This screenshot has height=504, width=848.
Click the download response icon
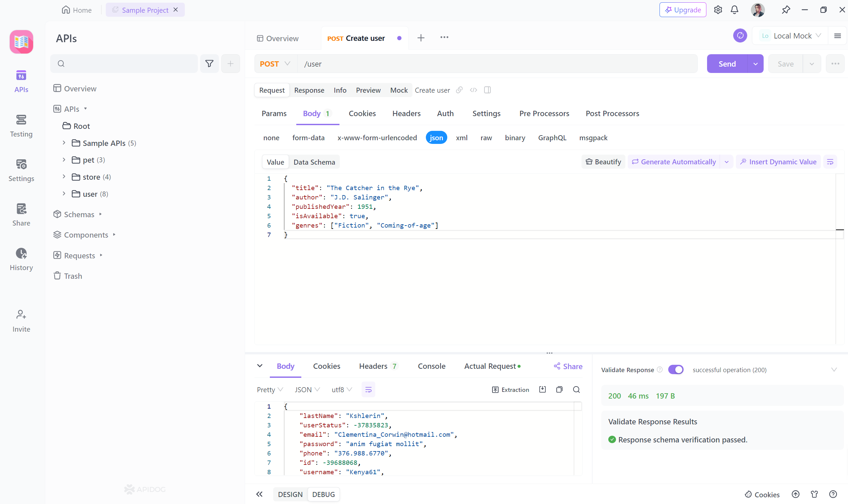(x=542, y=390)
